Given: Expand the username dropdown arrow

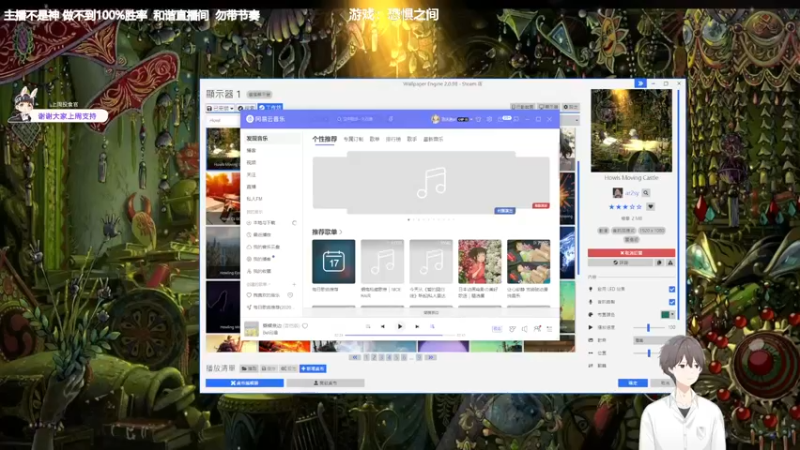Looking at the screenshot, I should coord(471,119).
